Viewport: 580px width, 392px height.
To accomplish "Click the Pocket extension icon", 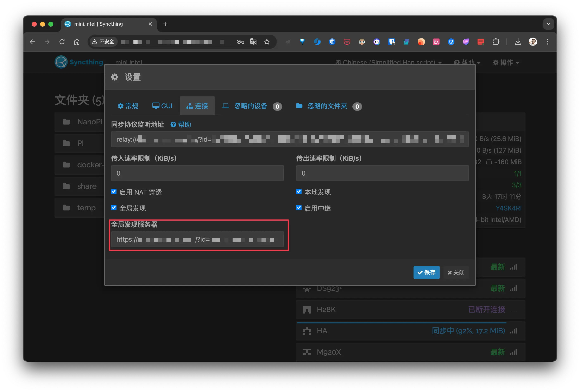I will tap(347, 42).
